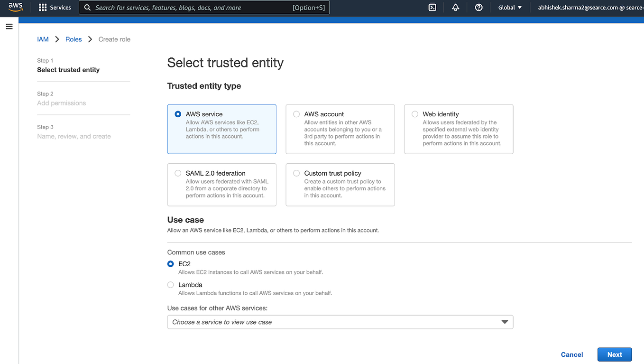This screenshot has height=364, width=644.
Task: Go to Step 2 Add permissions
Action: coord(61,103)
